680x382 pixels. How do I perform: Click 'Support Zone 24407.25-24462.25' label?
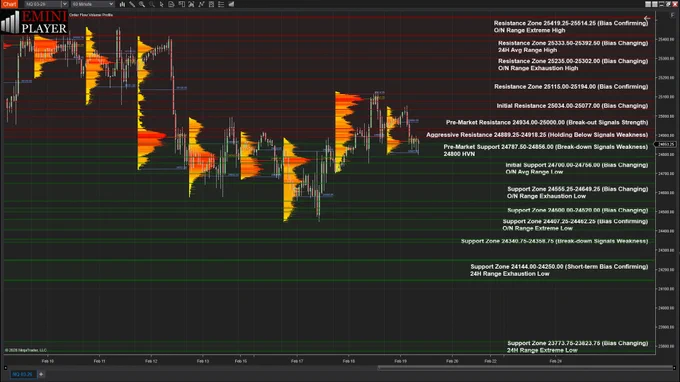[x=575, y=221]
